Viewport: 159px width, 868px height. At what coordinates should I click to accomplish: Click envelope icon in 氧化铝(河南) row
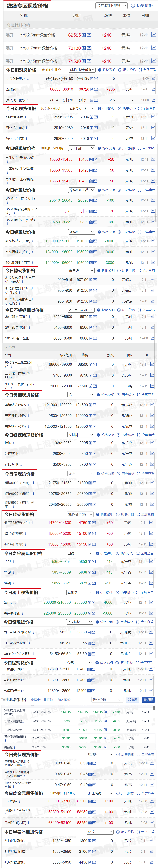(96, 138)
